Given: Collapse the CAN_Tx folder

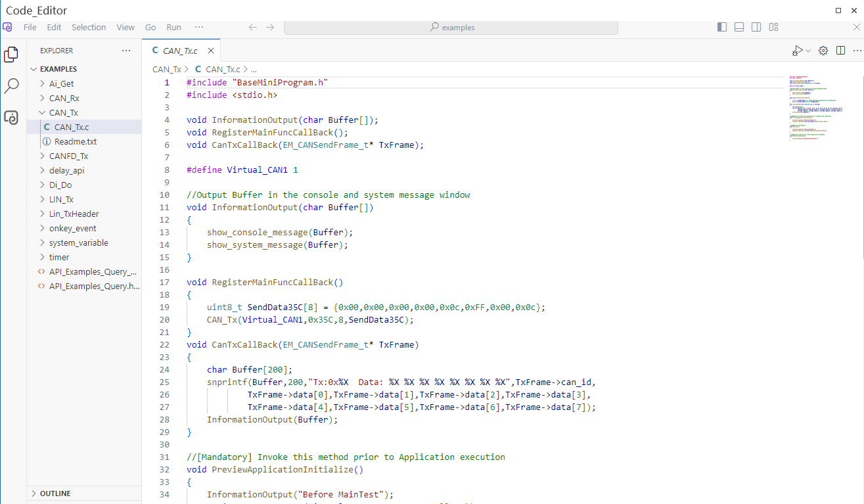Looking at the screenshot, I should (63, 112).
